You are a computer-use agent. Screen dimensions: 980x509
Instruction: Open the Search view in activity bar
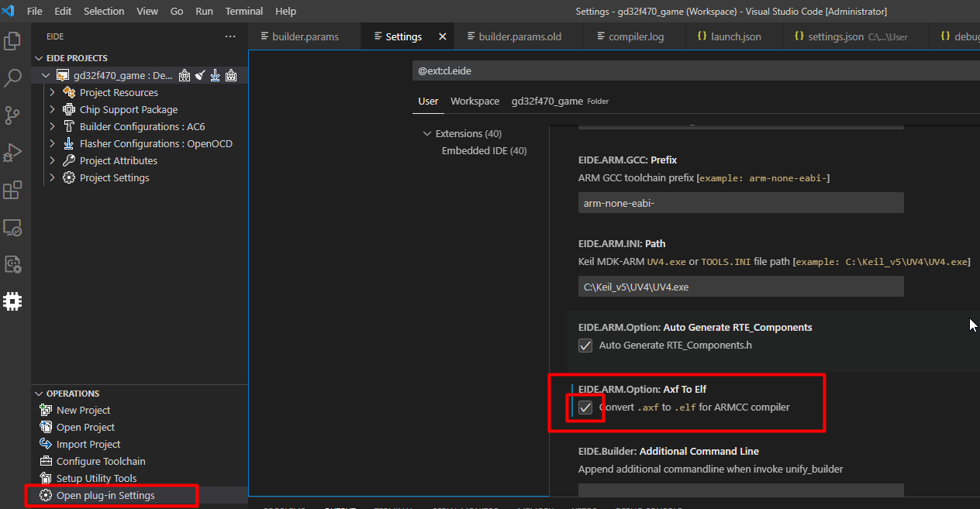[x=12, y=78]
